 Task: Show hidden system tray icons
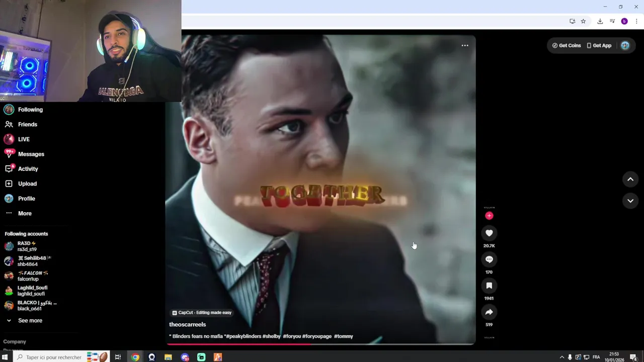(562, 357)
